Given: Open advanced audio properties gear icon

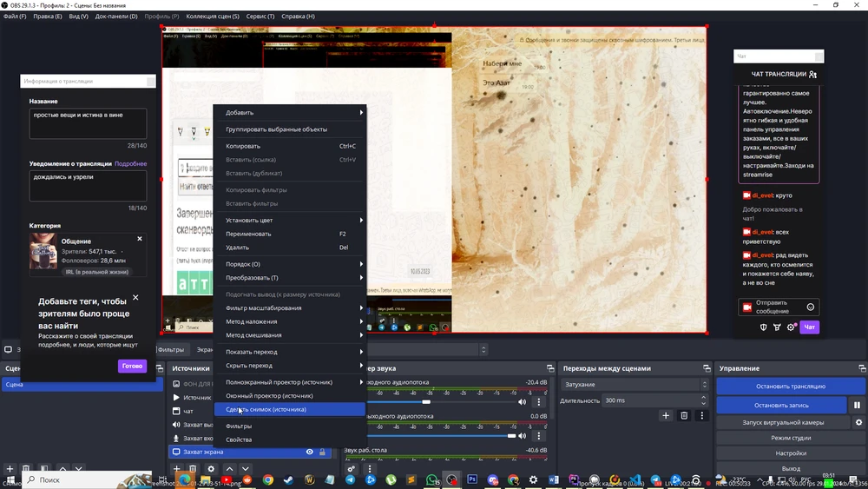Looking at the screenshot, I should (351, 469).
